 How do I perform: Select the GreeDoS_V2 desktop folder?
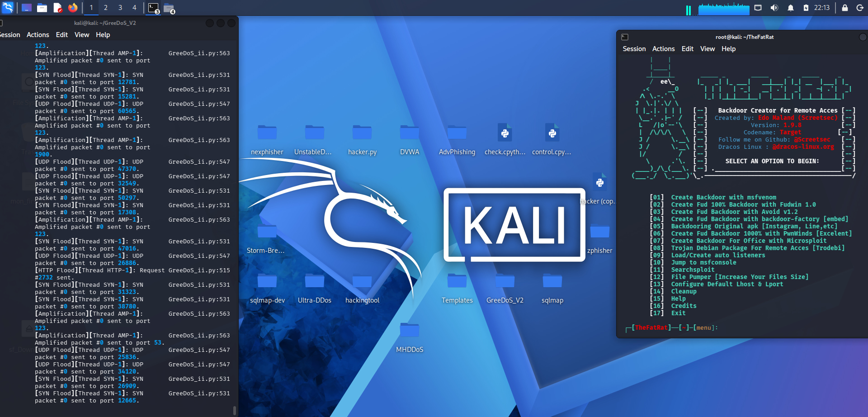(x=505, y=288)
